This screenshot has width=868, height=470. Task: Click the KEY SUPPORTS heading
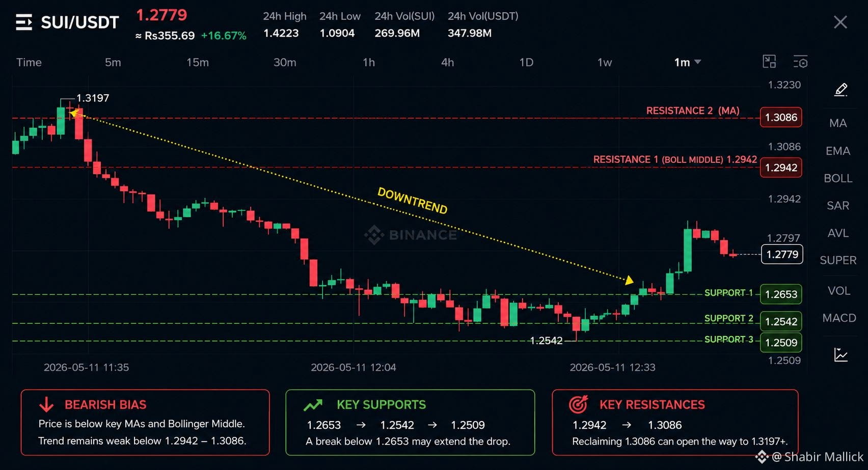[x=381, y=405]
